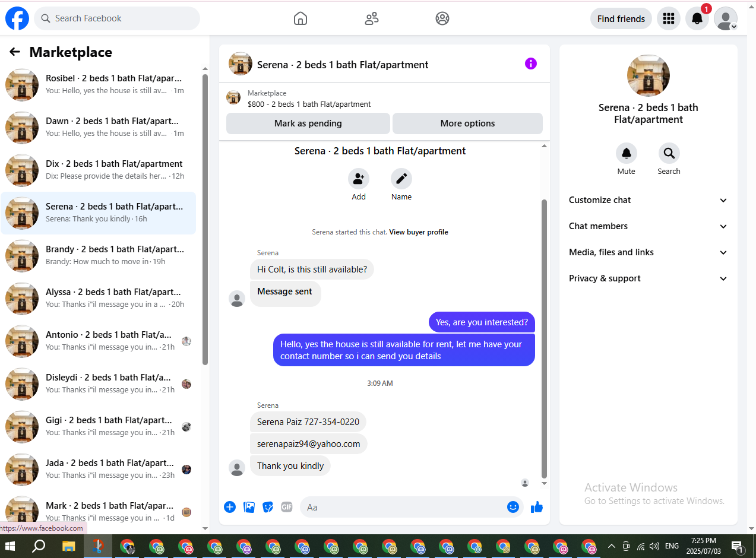The image size is (756, 558).
Task: Attach a photo file icon
Action: 249,507
